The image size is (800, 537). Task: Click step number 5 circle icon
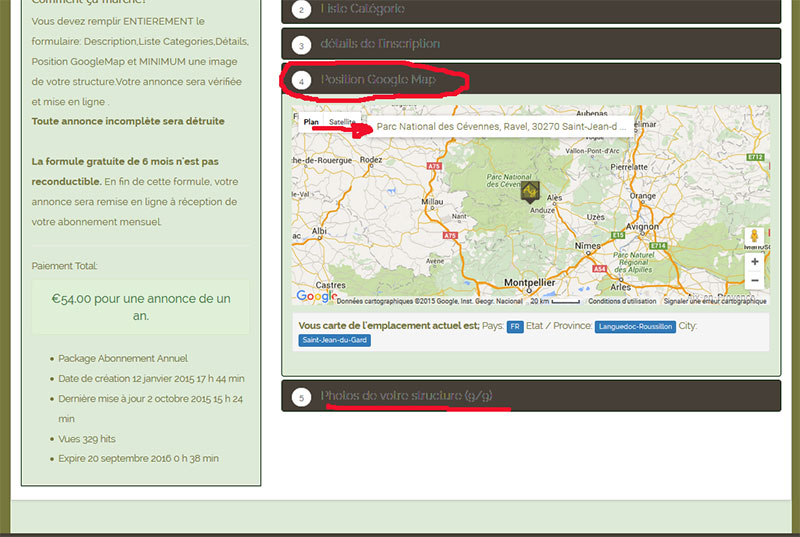[302, 397]
